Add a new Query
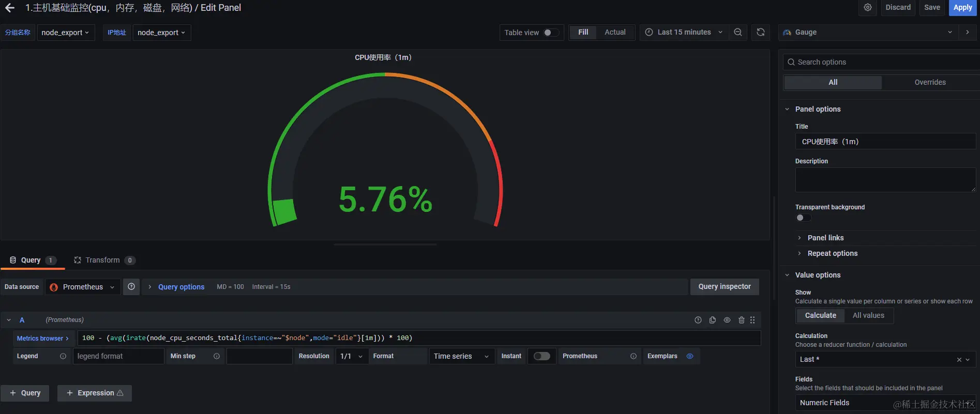This screenshot has height=414, width=980. pos(25,393)
